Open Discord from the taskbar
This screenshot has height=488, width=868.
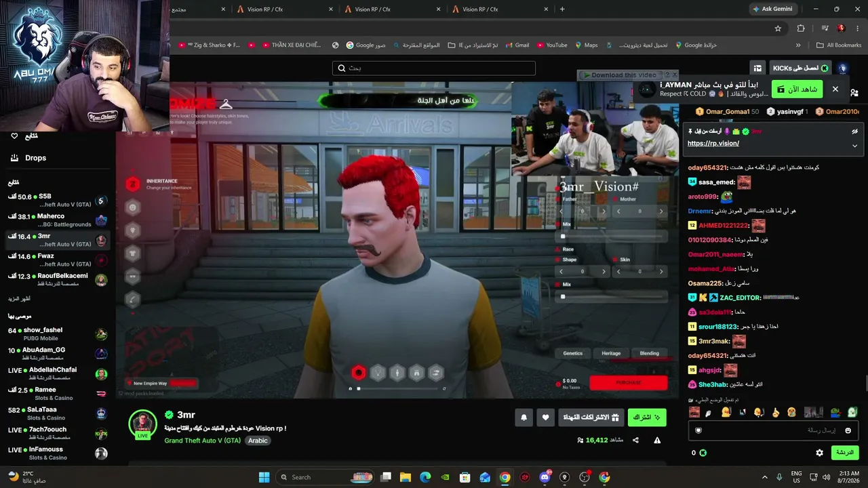(x=545, y=477)
